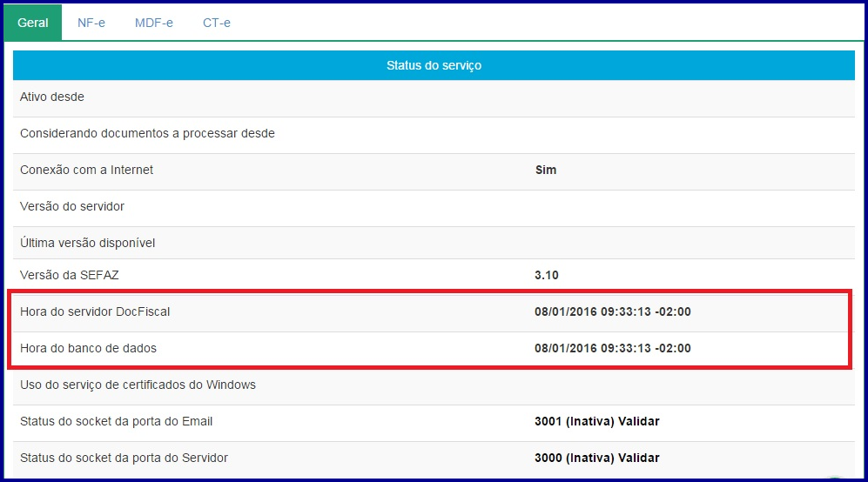Select Status do socket da porta do Servidor label
This screenshot has height=482, width=868.
124,458
